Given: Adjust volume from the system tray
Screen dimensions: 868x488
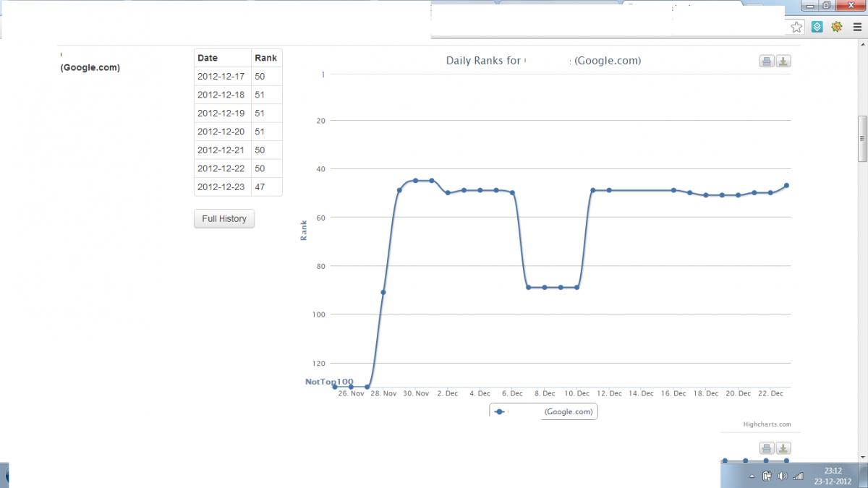Looking at the screenshot, I should click(x=782, y=476).
